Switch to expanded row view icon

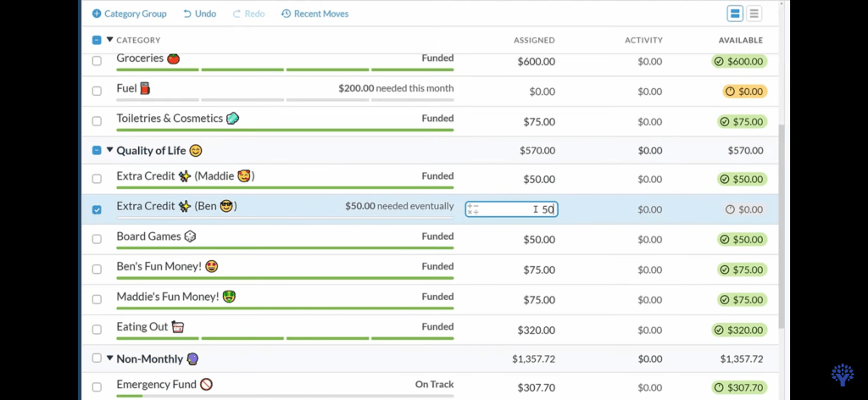[735, 14]
